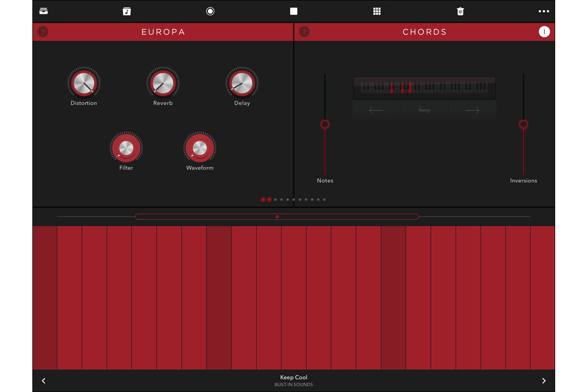
Task: Click the Delay knob
Action: coord(242,83)
